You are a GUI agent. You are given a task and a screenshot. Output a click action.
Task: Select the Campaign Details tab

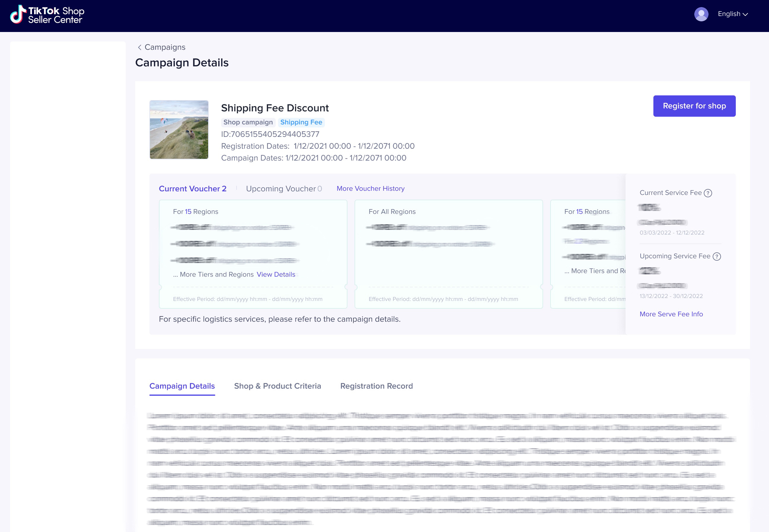[x=182, y=386]
